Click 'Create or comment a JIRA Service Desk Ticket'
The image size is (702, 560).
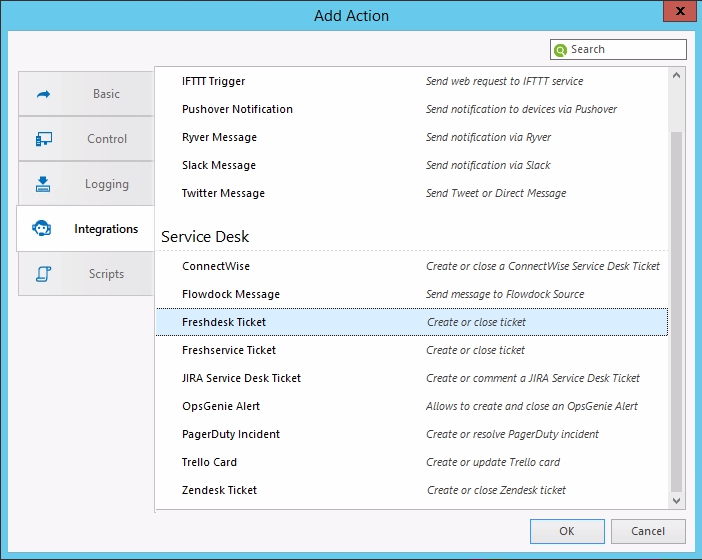pyautogui.click(x=533, y=378)
